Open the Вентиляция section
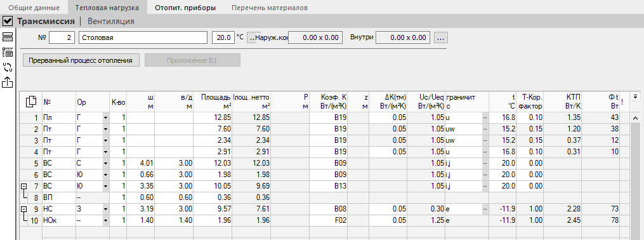Screen dimensions: 644x240 point(111,22)
